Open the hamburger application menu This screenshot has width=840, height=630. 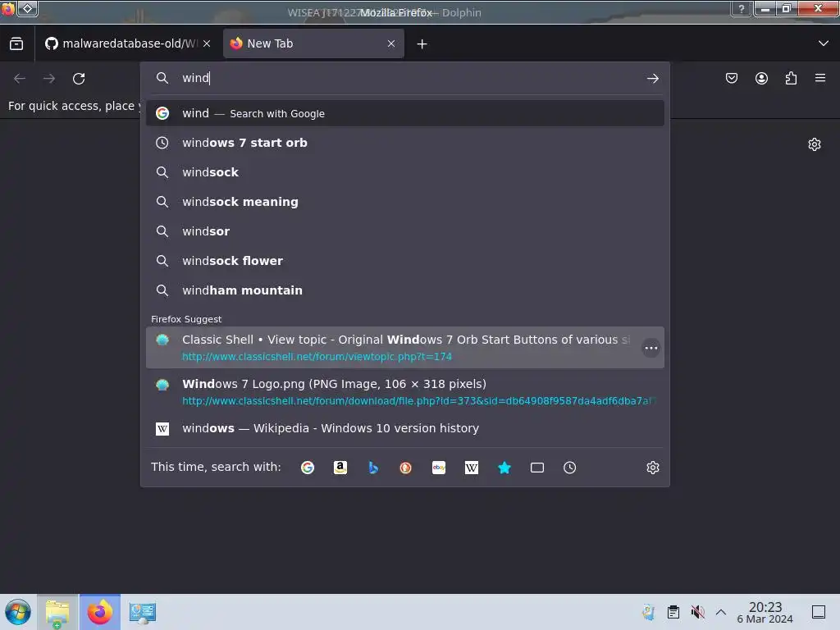[x=820, y=78]
